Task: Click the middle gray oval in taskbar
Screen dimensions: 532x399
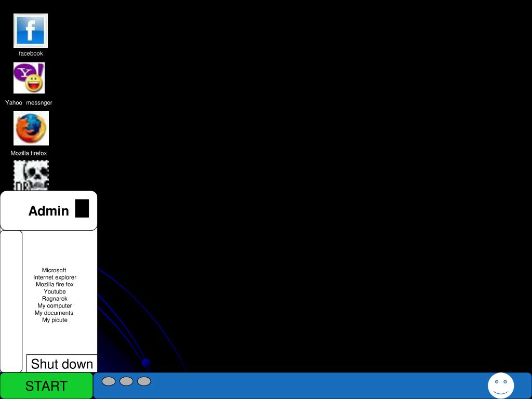Action: coord(126,381)
